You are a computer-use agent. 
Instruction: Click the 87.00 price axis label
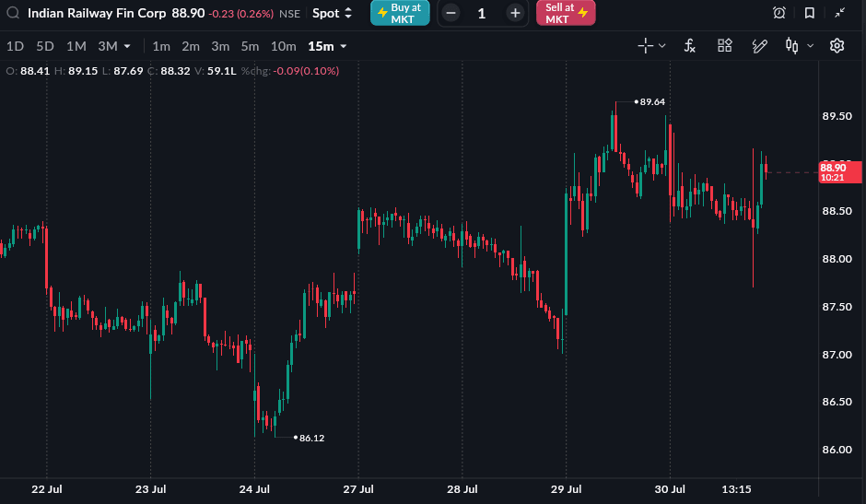coord(837,354)
